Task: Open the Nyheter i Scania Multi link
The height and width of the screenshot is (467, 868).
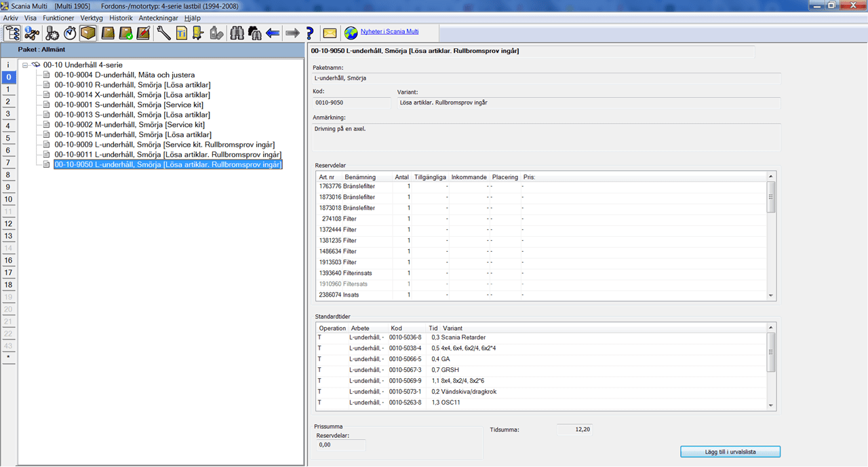Action: tap(389, 32)
